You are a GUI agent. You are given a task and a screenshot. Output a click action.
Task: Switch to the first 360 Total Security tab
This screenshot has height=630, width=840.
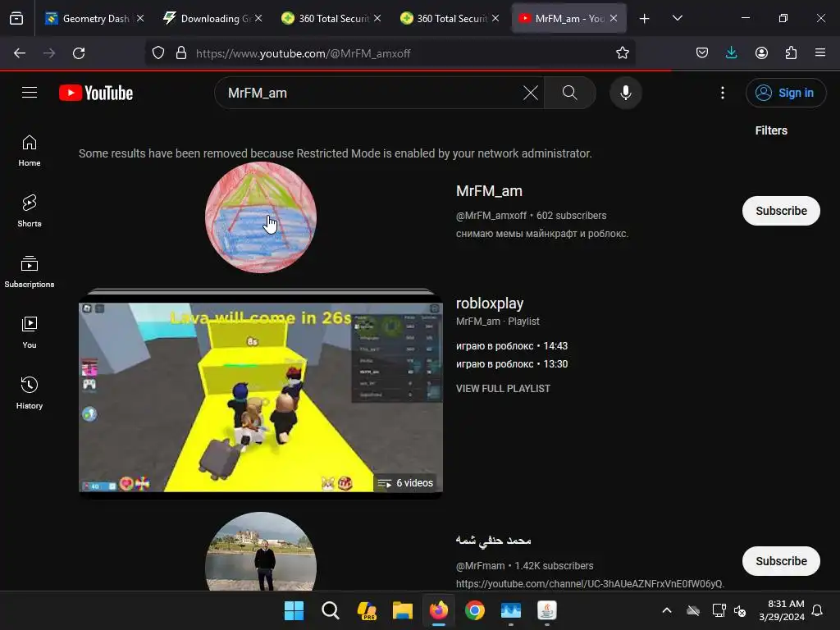(331, 19)
